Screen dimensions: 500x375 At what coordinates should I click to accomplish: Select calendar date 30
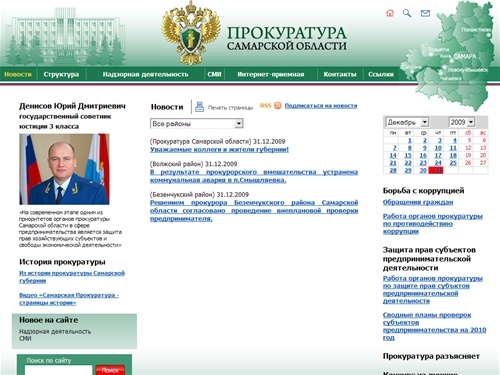423,170
